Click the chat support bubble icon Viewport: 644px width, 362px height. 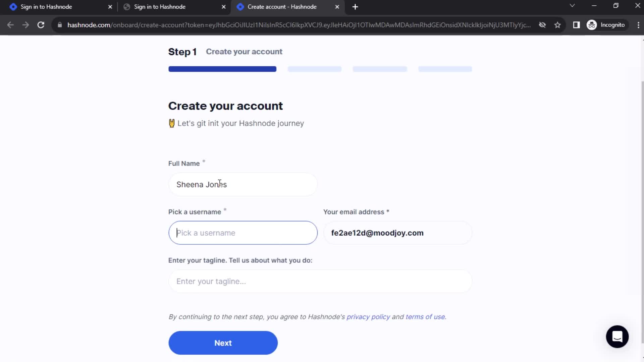[x=618, y=337]
